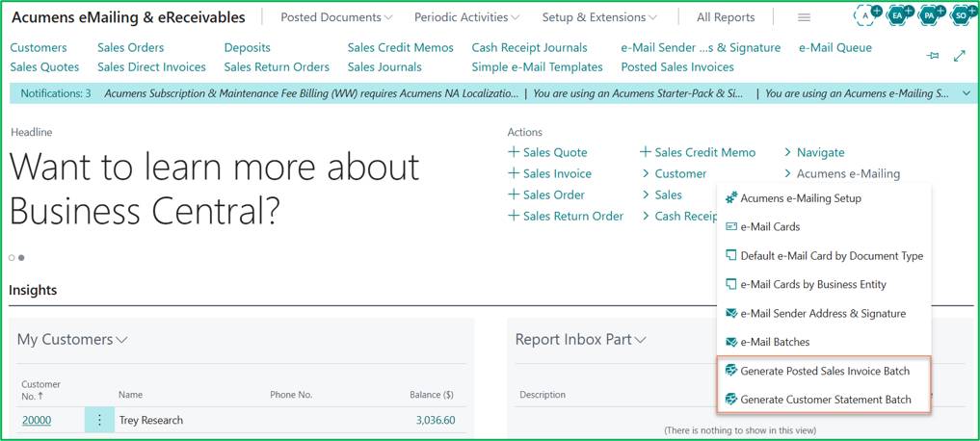
Task: Click the e-Mail Sender Address & Signature envelope icon
Action: click(x=731, y=313)
